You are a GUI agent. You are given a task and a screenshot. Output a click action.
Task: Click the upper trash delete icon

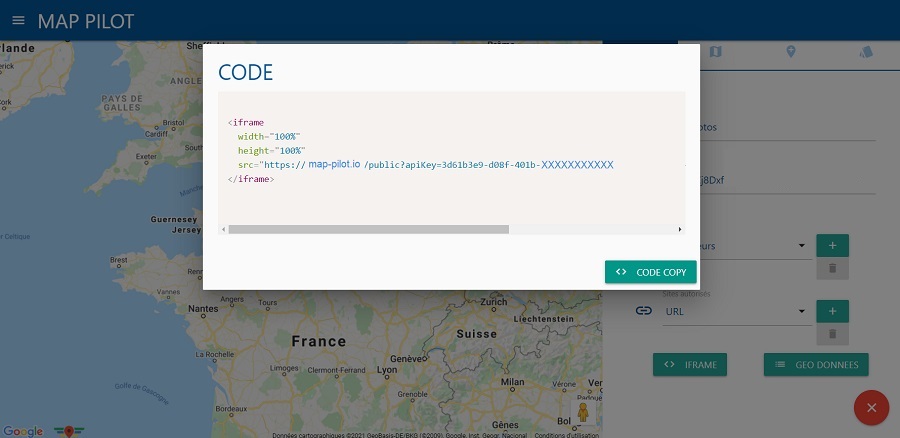tap(832, 268)
